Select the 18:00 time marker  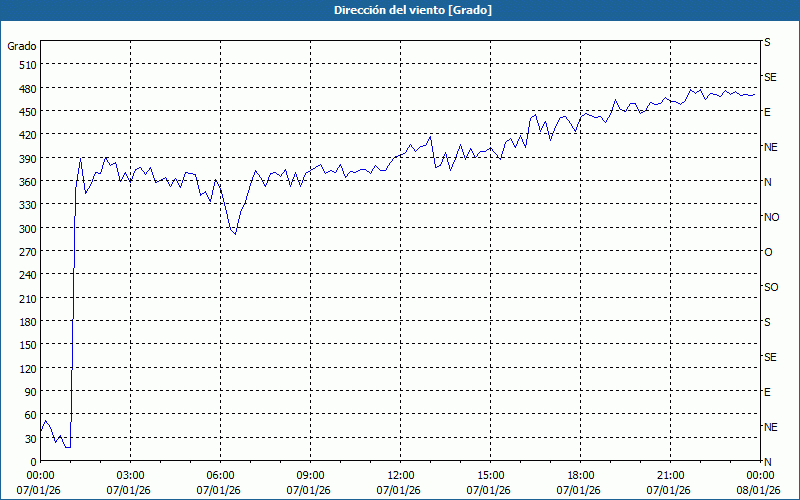pos(580,475)
